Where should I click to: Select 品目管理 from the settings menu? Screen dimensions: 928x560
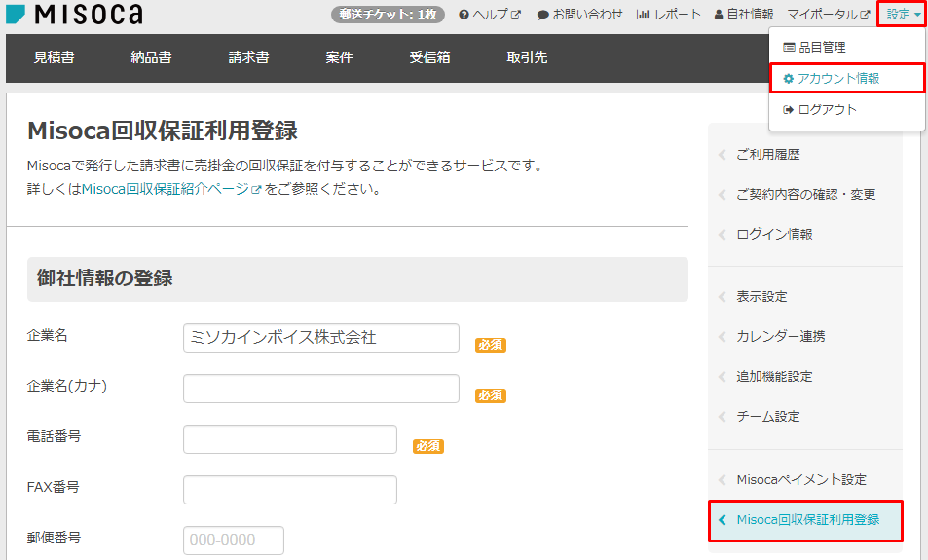coord(846,47)
